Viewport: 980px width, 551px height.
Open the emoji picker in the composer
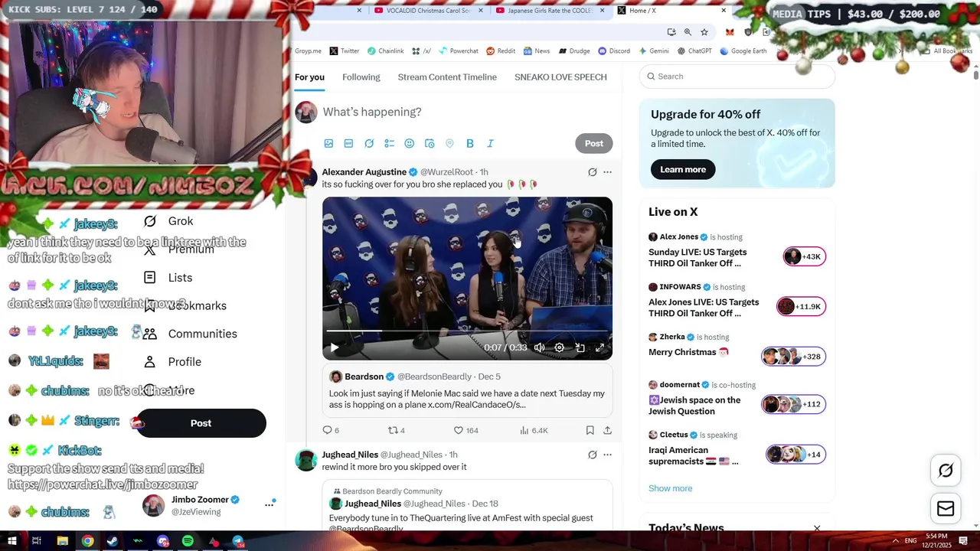[x=409, y=143]
